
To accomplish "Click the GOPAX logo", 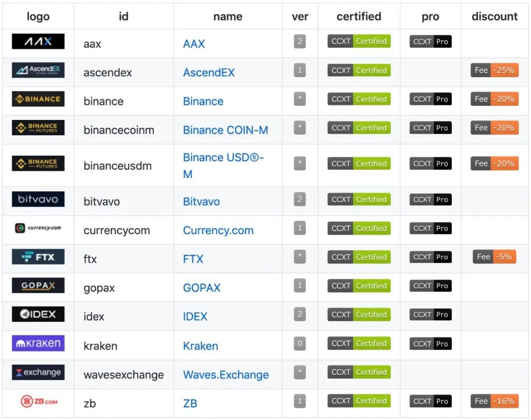I will click(x=38, y=286).
